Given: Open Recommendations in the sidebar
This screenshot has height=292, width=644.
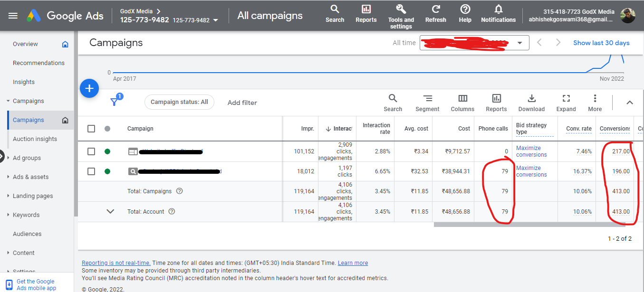Looking at the screenshot, I should point(38,63).
